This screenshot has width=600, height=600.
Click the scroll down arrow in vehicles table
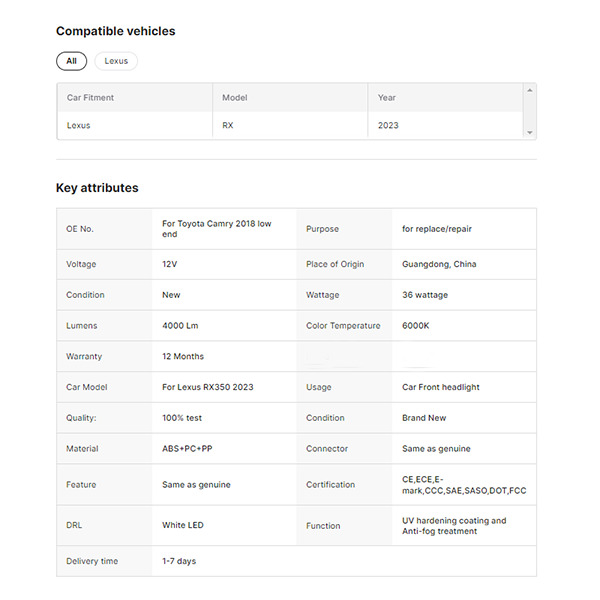click(x=530, y=133)
